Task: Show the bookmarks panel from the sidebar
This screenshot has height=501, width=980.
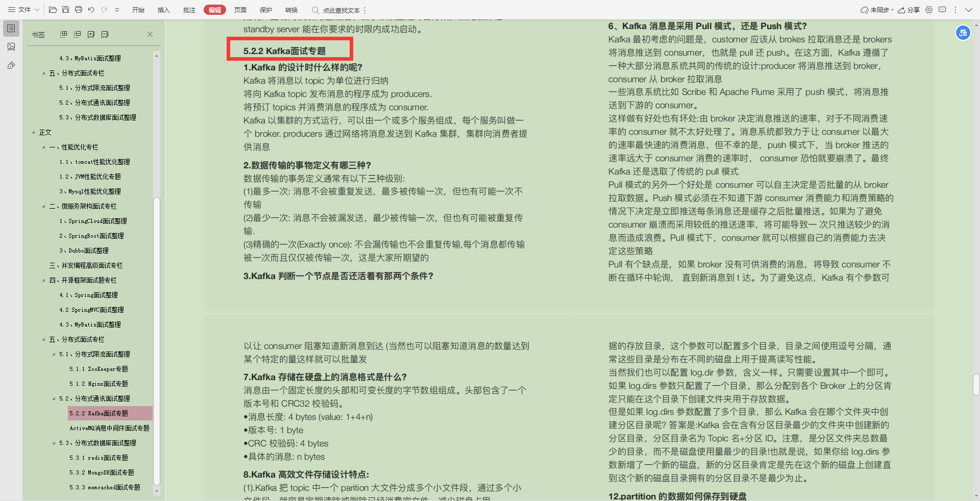Action: [11, 29]
